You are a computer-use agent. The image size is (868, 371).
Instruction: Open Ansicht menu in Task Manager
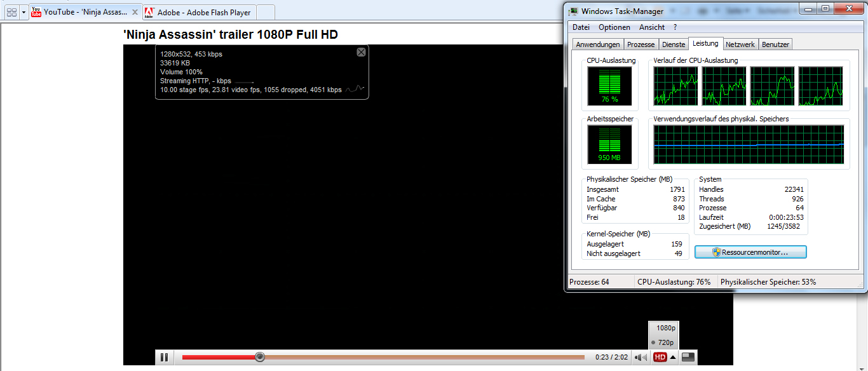(652, 27)
